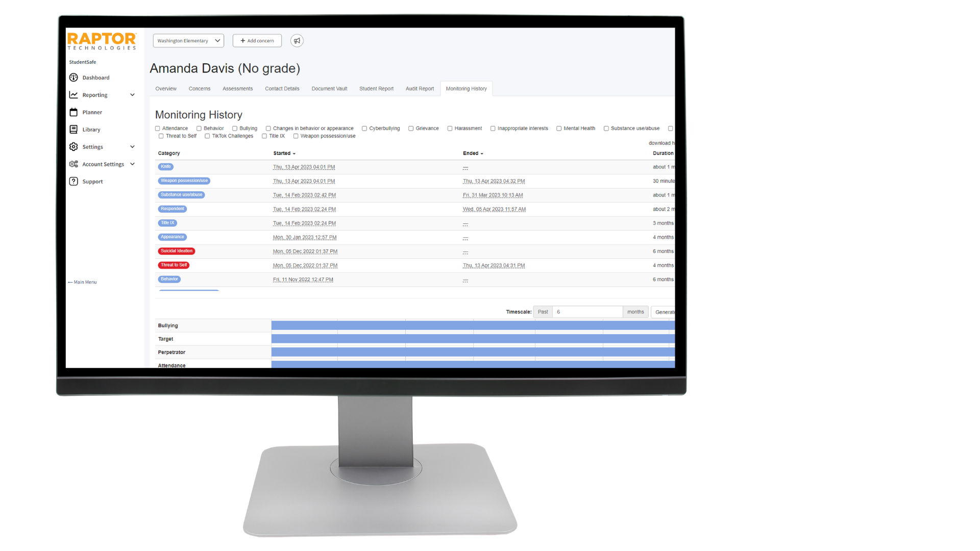
Task: Select the Reporting icon in sidebar
Action: coord(73,94)
